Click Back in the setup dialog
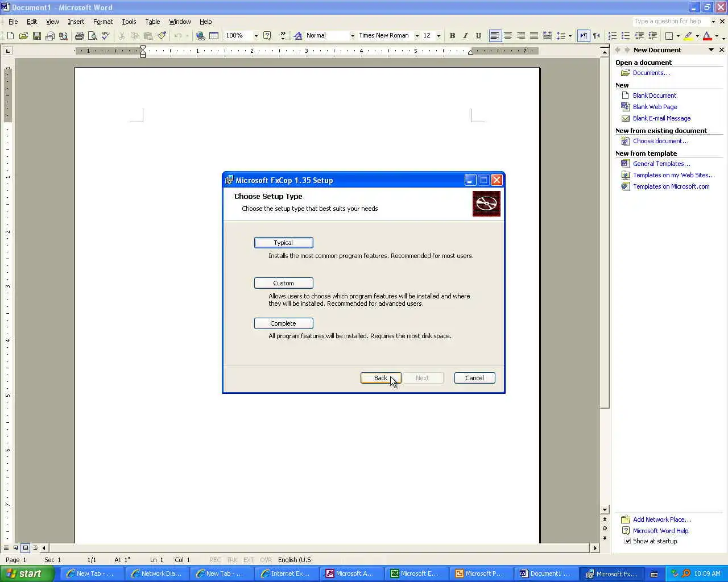The width and height of the screenshot is (728, 582). pyautogui.click(x=380, y=378)
